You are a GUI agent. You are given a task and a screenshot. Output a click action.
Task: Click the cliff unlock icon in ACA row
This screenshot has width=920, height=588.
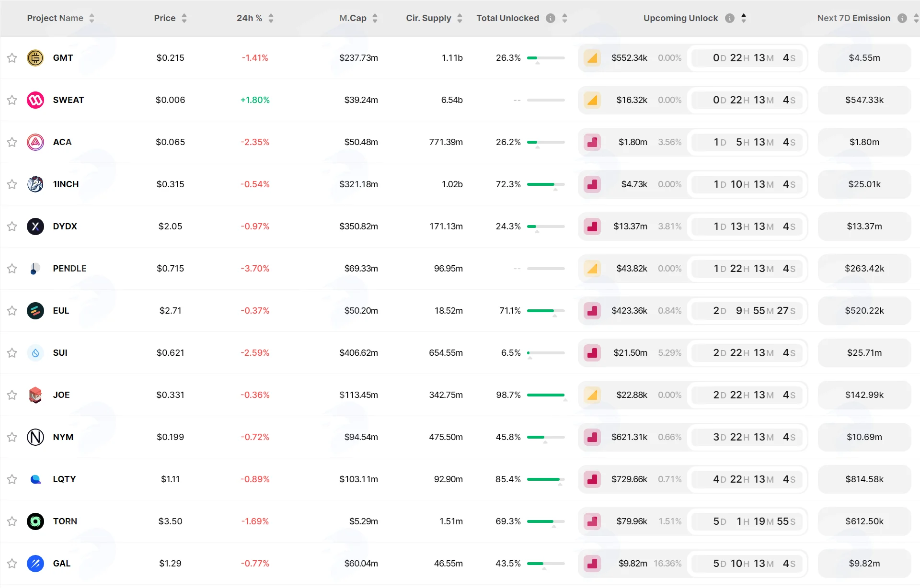coord(592,142)
